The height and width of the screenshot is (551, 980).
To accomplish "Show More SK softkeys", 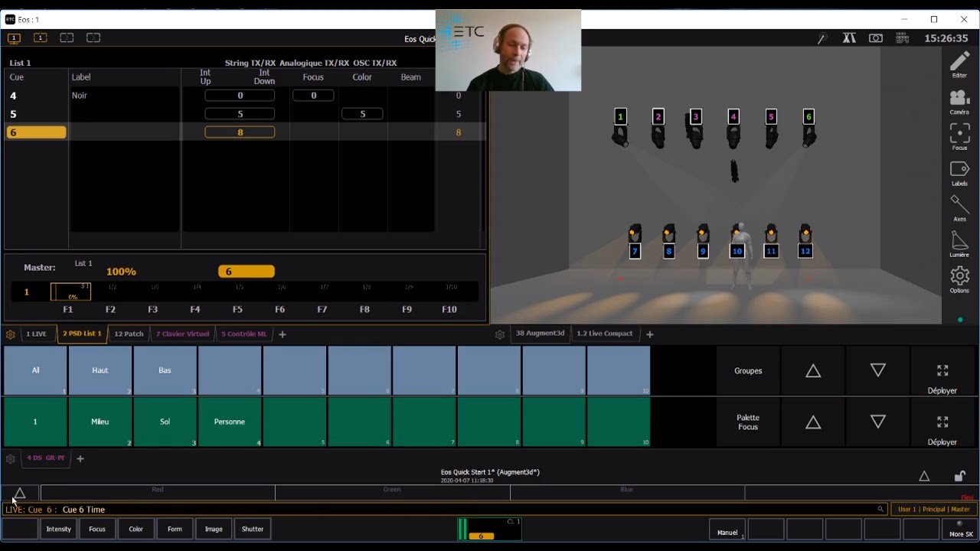I will [x=961, y=529].
